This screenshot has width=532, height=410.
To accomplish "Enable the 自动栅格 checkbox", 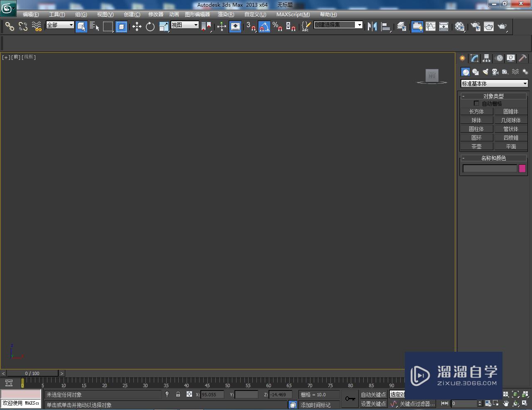I will (x=476, y=103).
